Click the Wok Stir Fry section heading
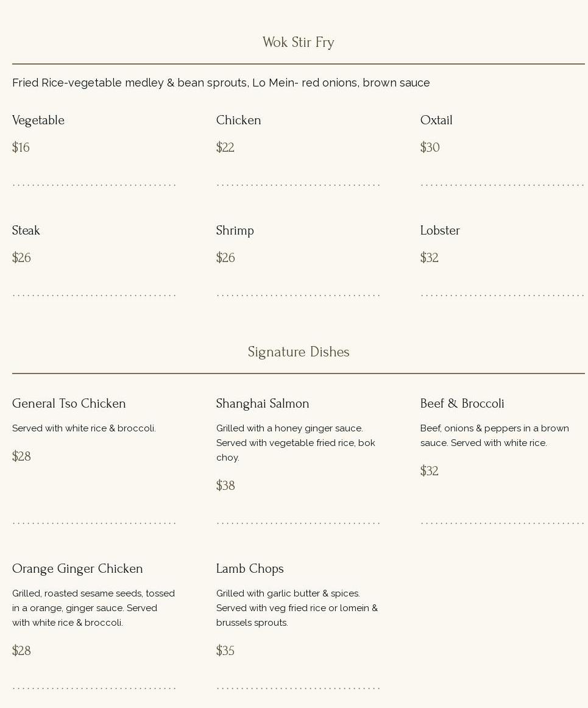 (298, 43)
